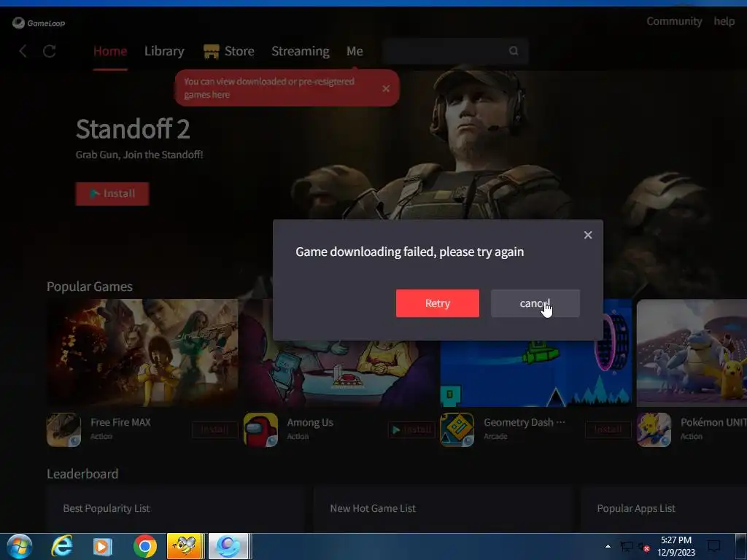Click the Among Us app icon
747x560 pixels.
pos(260,429)
